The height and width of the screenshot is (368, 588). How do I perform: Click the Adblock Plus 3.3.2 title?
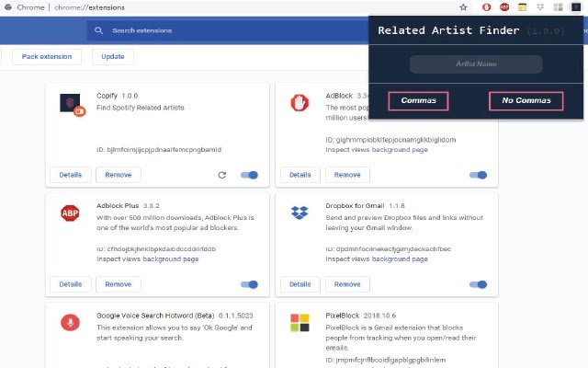pos(128,206)
